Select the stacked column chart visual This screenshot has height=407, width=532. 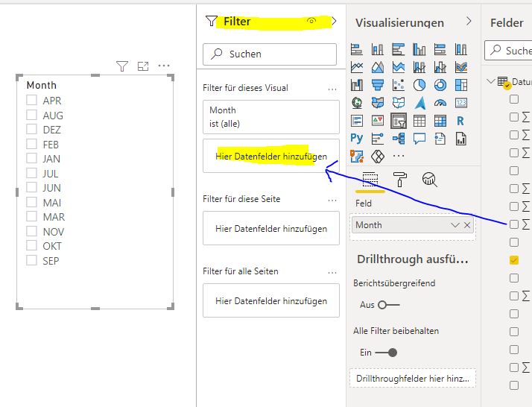[378, 49]
